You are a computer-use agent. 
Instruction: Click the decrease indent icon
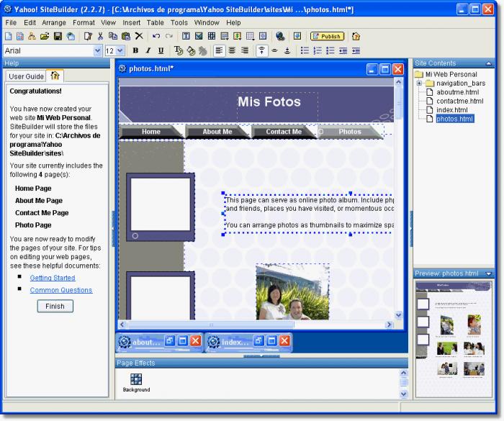343,51
